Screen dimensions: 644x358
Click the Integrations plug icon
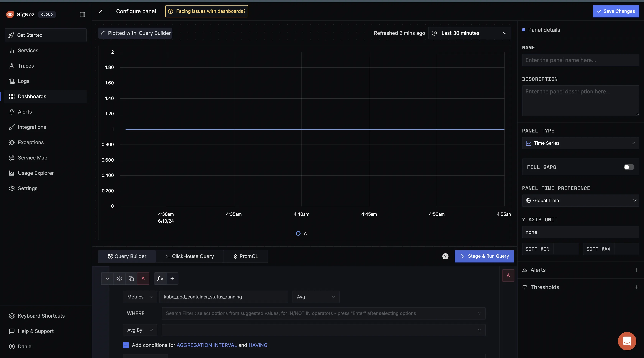pos(12,127)
